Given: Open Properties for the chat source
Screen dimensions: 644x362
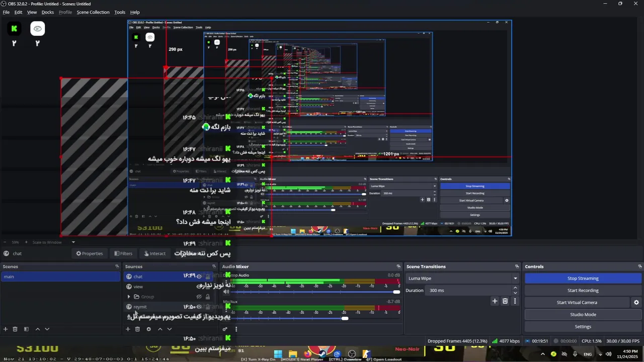Looking at the screenshot, I should pyautogui.click(x=90, y=253).
